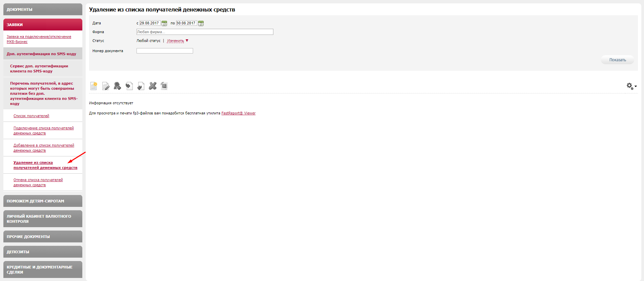
Task: Select the ЗАЯВКИ menu section
Action: [43, 25]
